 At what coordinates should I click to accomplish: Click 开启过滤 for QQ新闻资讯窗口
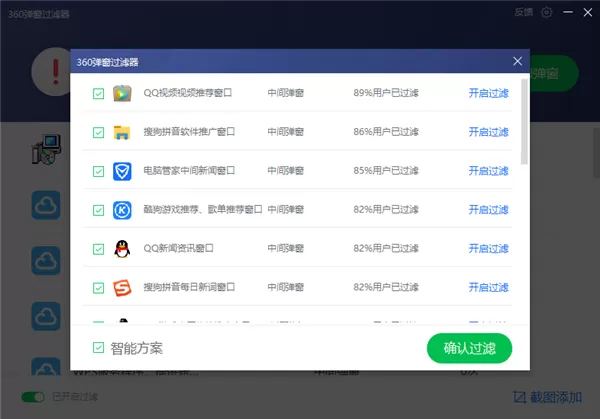coord(489,249)
